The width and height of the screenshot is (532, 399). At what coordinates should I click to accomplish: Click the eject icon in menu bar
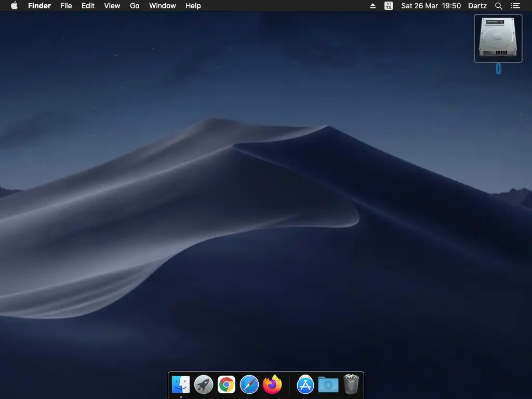(x=373, y=6)
